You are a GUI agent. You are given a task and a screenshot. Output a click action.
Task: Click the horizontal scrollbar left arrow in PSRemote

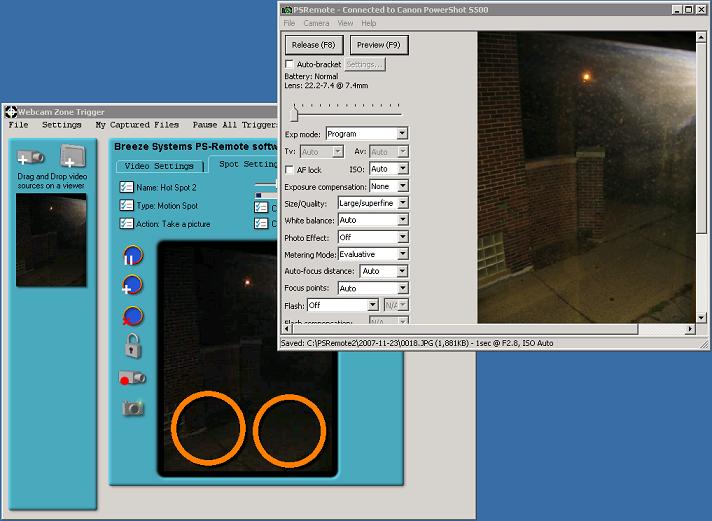tap(287, 328)
